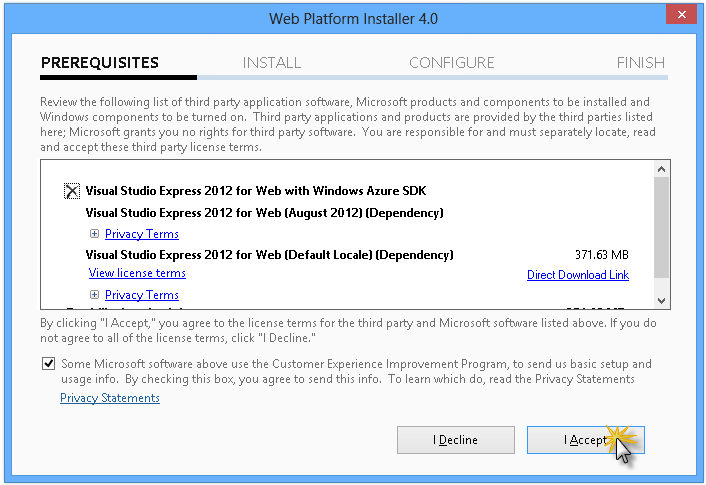
Task: Open the View license terms link
Action: tap(137, 273)
